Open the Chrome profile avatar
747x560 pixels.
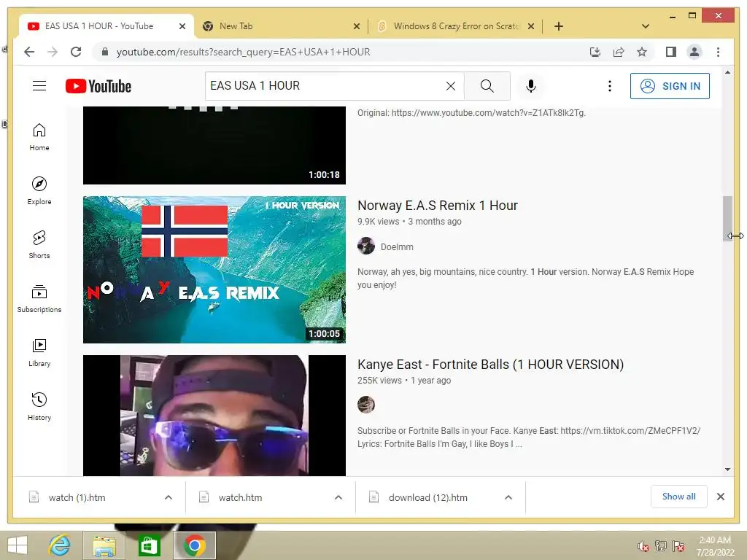[694, 52]
